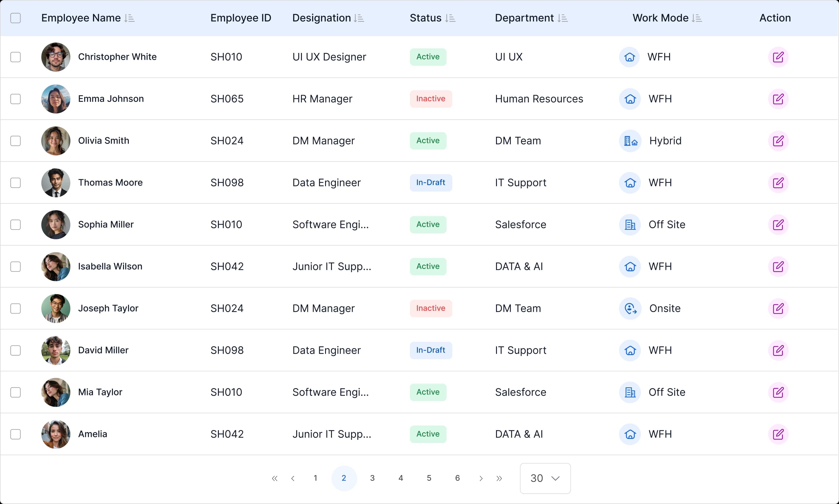Select Amelia's row checkbox

point(16,434)
